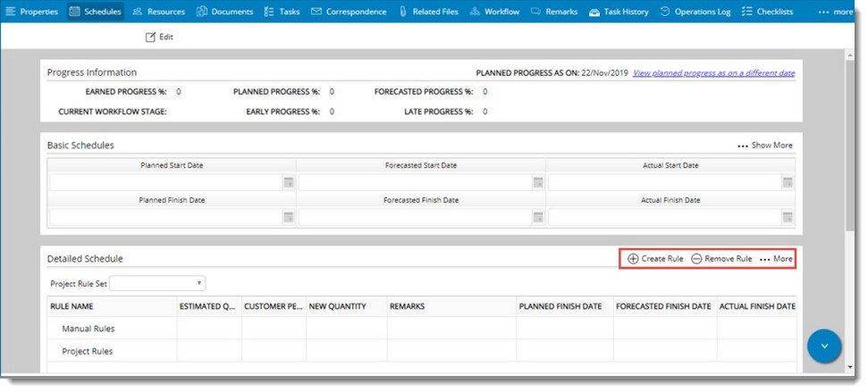Open calendar picker for Actual Start Date
The width and height of the screenshot is (868, 392).
[787, 182]
